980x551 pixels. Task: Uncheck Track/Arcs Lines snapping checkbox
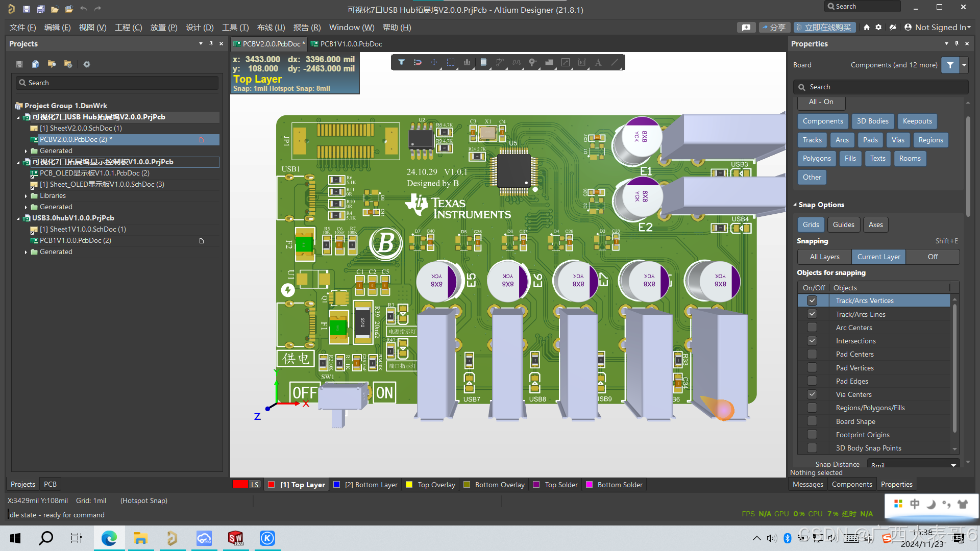point(812,314)
